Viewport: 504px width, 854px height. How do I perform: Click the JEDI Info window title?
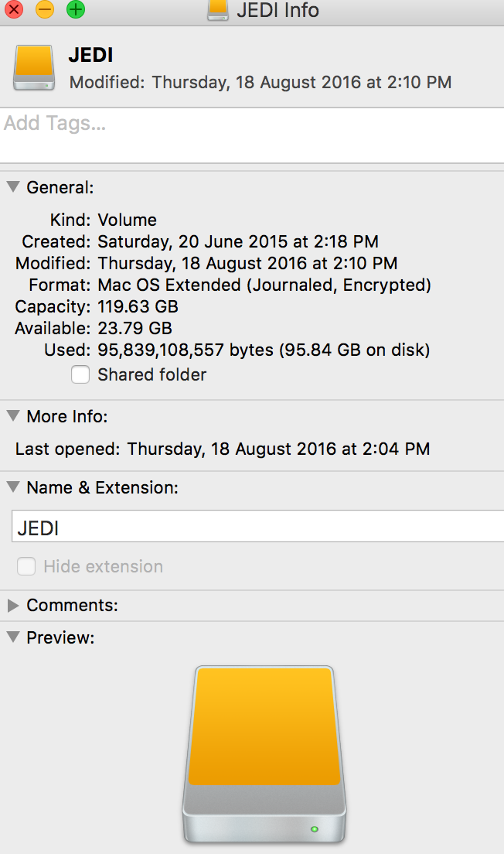pos(278,10)
